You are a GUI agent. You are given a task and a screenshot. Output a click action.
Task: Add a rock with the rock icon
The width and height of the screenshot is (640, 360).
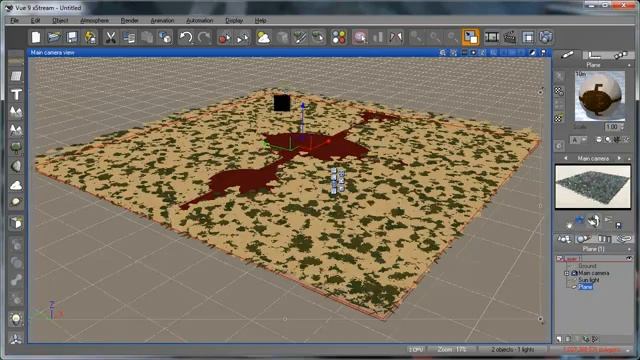click(x=16, y=166)
